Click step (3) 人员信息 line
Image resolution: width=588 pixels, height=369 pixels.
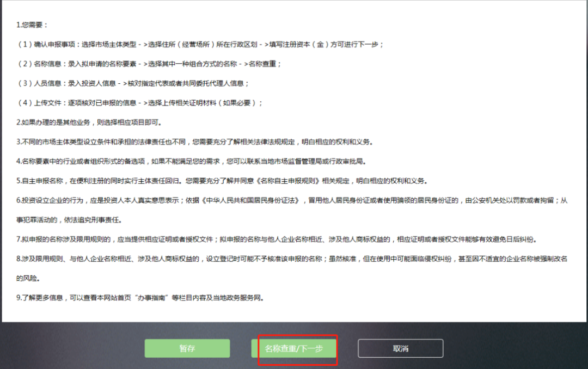(132, 83)
